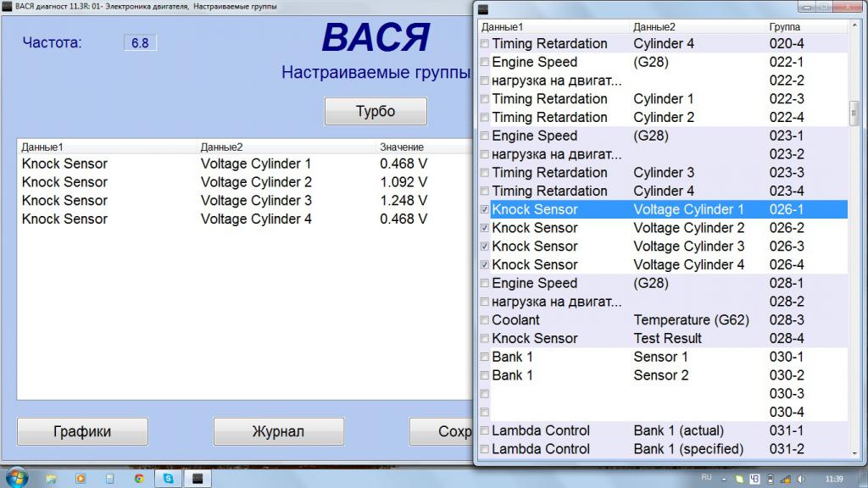The image size is (868, 488).
Task: Click the Турбо button
Action: pyautogui.click(x=376, y=111)
